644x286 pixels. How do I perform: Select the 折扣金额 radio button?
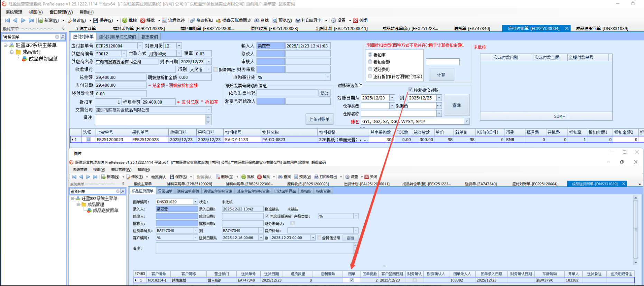[x=370, y=62]
